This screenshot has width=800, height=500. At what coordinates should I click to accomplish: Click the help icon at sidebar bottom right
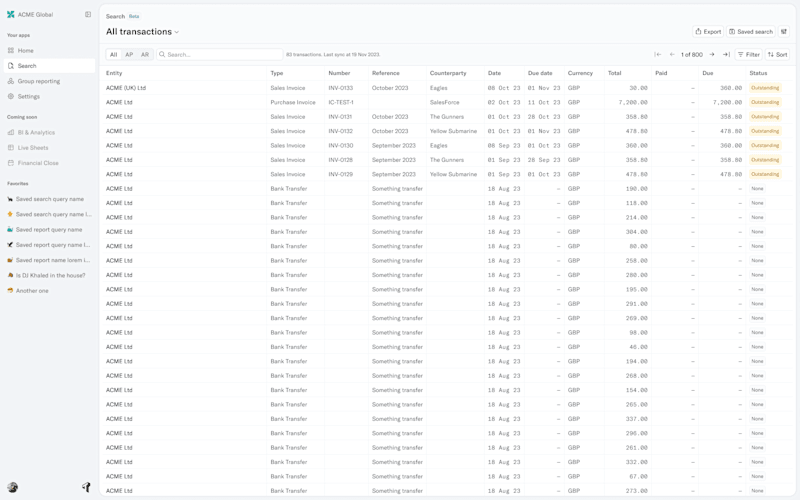click(86, 487)
